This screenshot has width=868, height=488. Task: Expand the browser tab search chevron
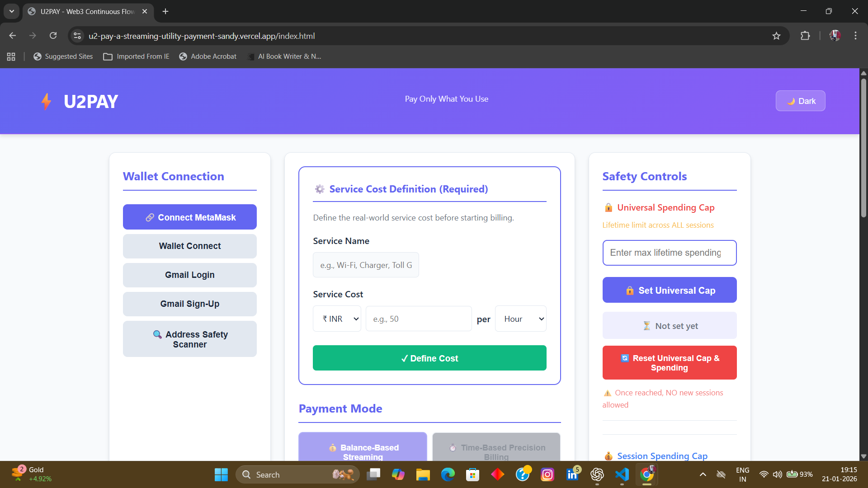pos(12,11)
